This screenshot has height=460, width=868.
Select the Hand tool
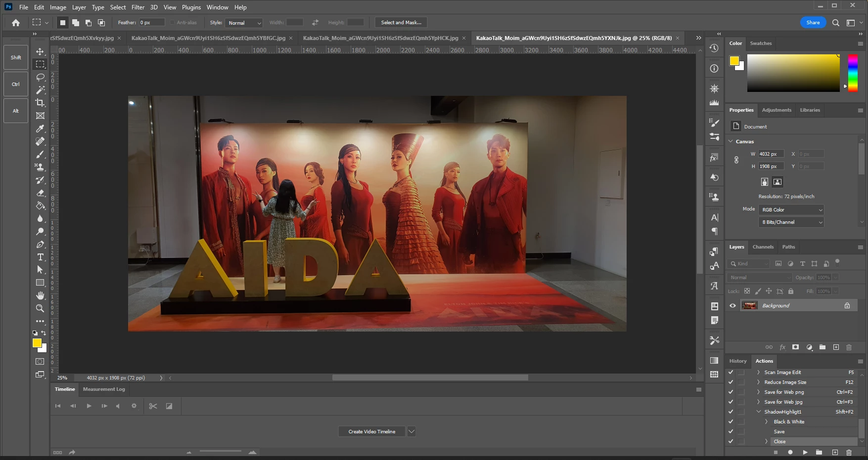click(41, 295)
